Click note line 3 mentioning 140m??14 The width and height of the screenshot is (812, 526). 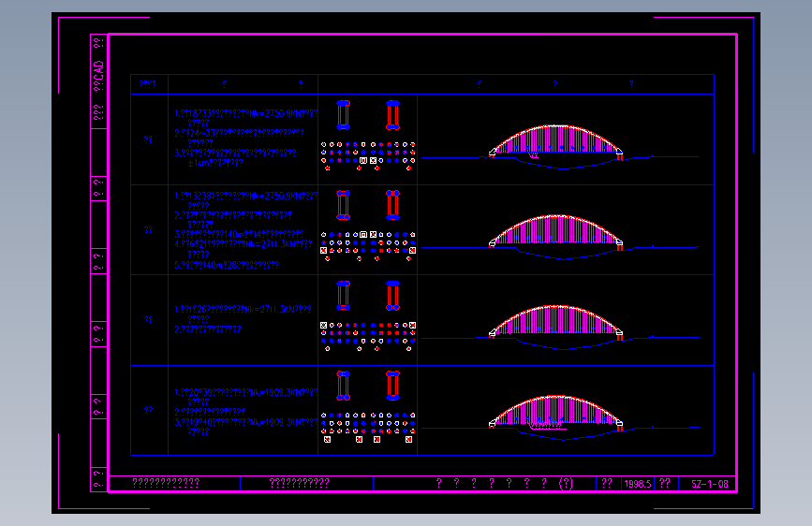click(239, 234)
